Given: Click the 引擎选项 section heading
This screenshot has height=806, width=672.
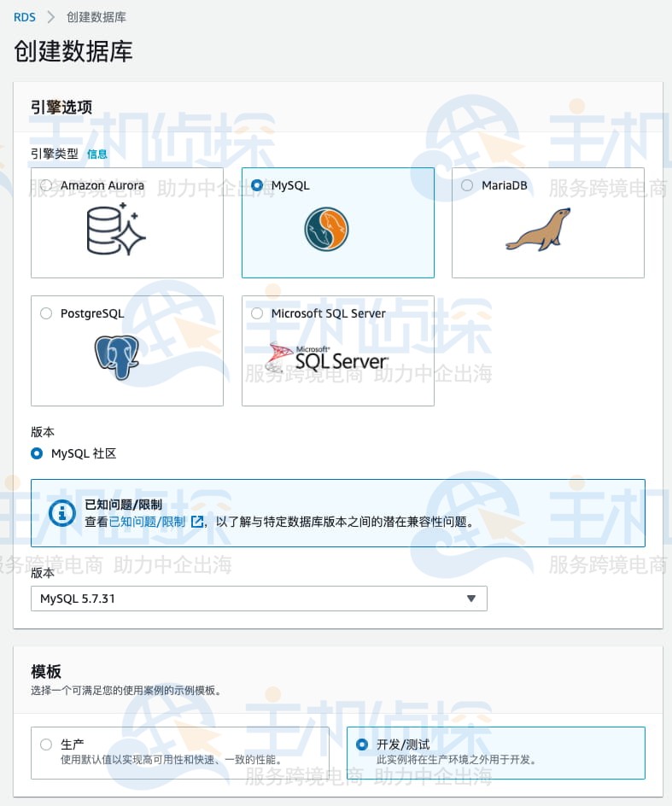Looking at the screenshot, I should 61,107.
